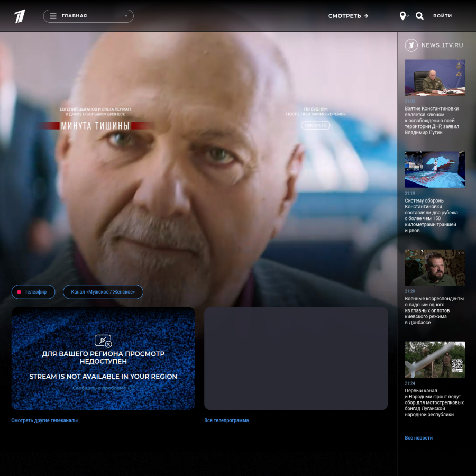Click ВОЙТИ to sign in
Screen dimensions: 476x476
(442, 16)
